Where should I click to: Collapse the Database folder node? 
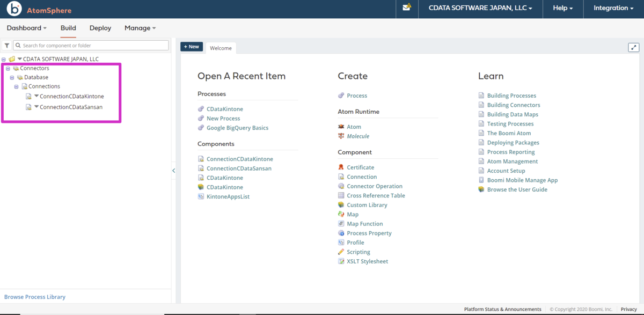12,78
